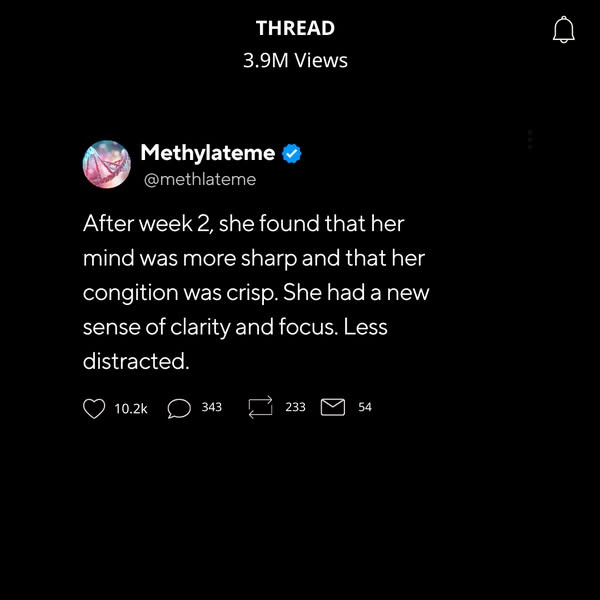The height and width of the screenshot is (600, 600).
Task: Open the @methlateme handle link
Action: coord(200,180)
